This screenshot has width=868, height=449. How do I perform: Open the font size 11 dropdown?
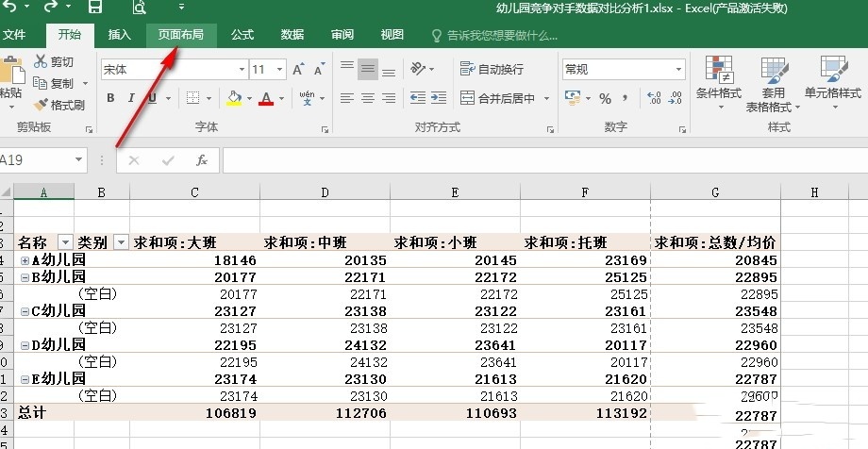(280, 70)
